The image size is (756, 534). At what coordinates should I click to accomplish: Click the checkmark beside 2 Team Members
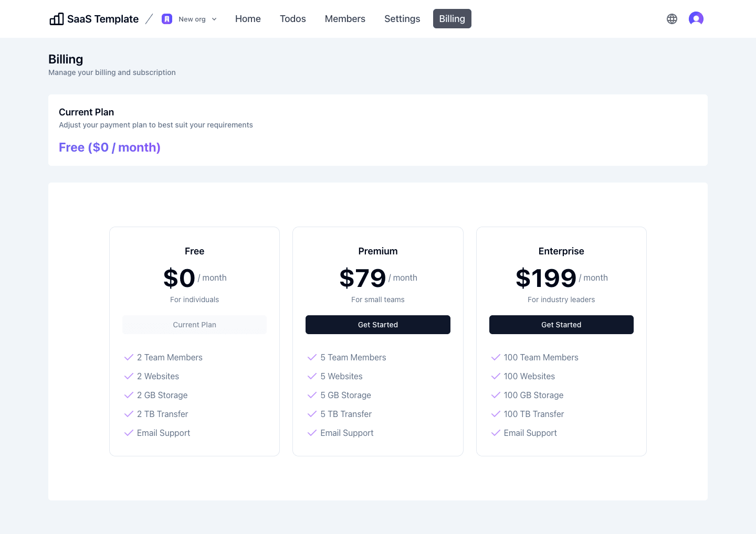[x=129, y=357]
